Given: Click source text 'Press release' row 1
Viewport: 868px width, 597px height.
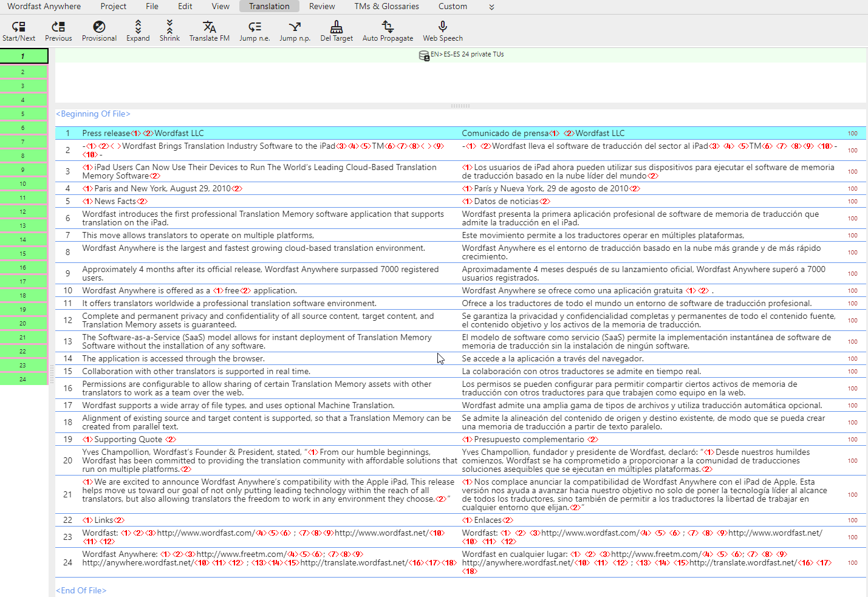Looking at the screenshot, I should (x=106, y=133).
